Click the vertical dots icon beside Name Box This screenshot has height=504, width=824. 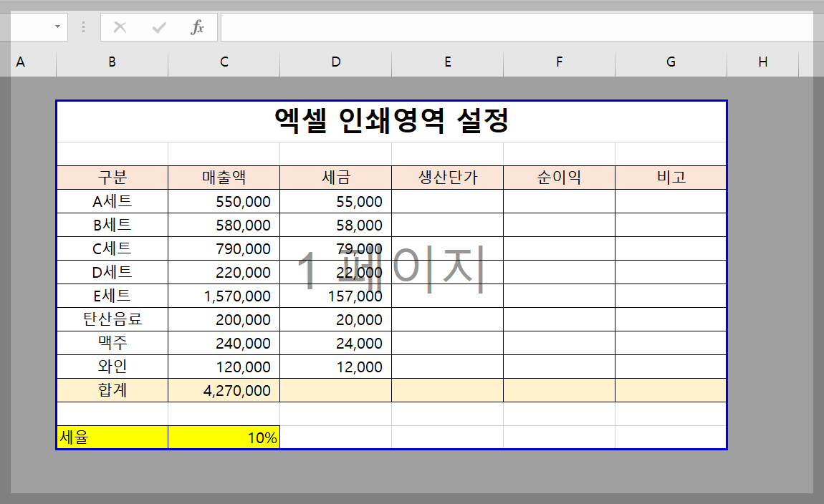point(83,26)
